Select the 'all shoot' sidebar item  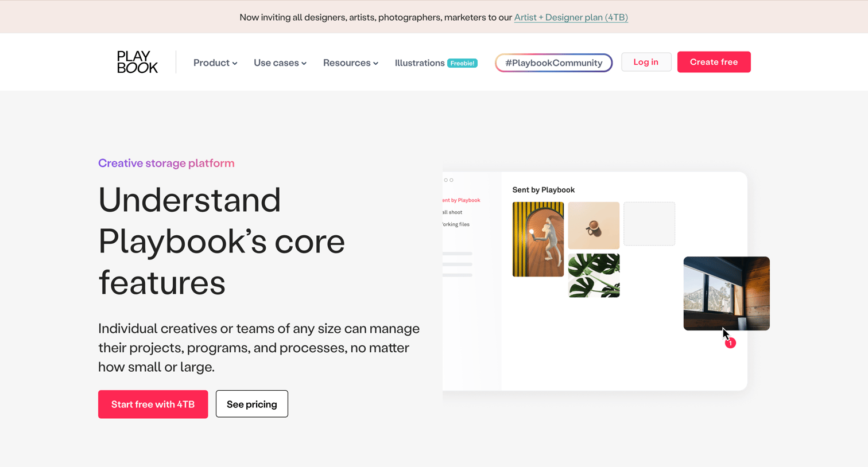(x=452, y=212)
